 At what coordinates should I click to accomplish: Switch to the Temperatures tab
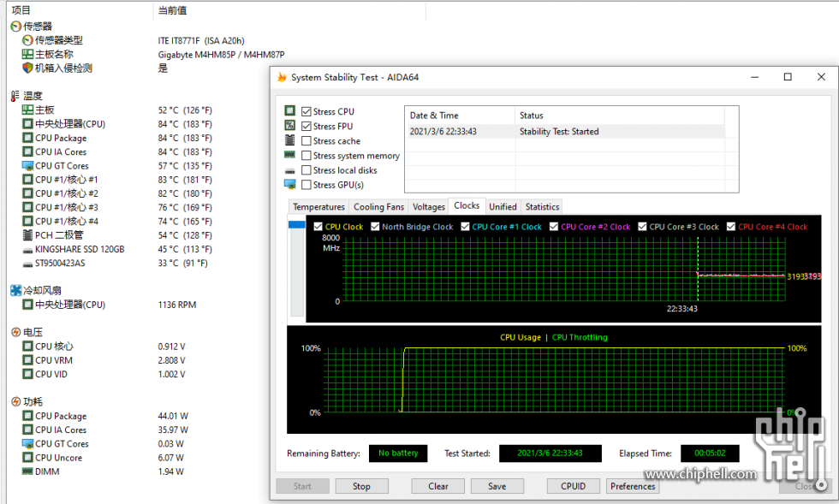318,206
